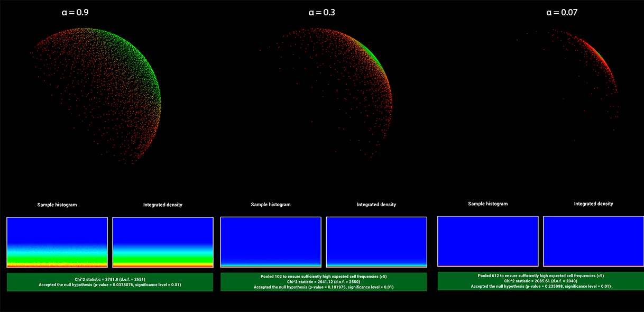644x312 pixels.
Task: Click the Sample histogram label for α = 0.07
Action: point(488,204)
